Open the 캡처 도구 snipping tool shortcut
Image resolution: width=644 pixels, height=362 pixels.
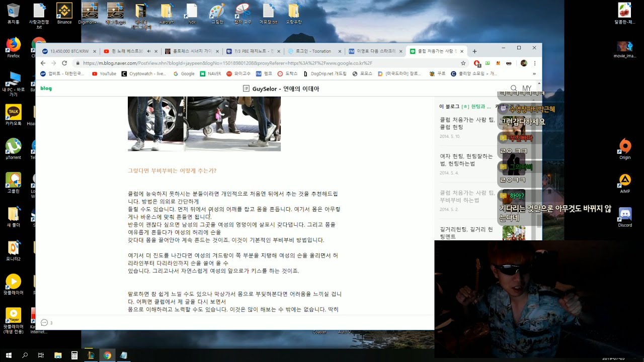point(243,14)
